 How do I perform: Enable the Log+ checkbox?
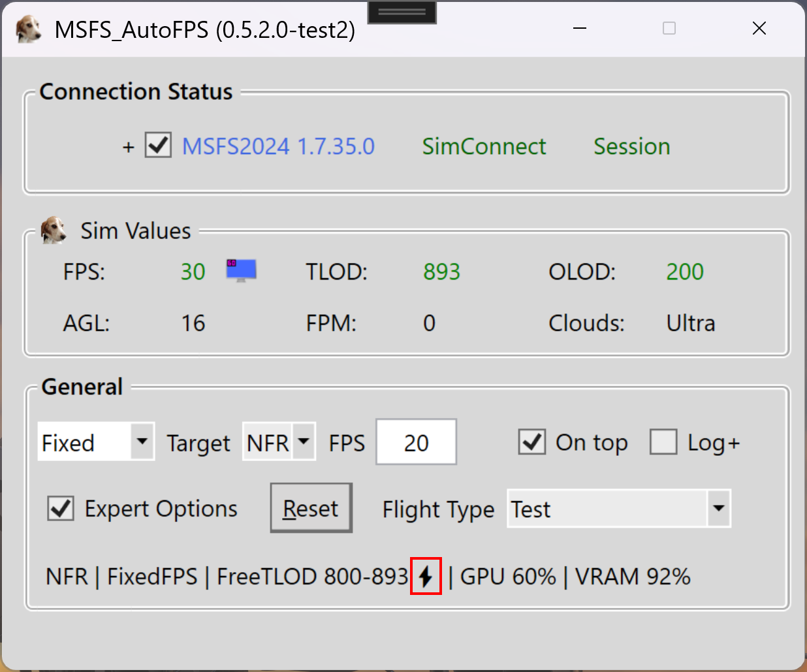pyautogui.click(x=663, y=442)
